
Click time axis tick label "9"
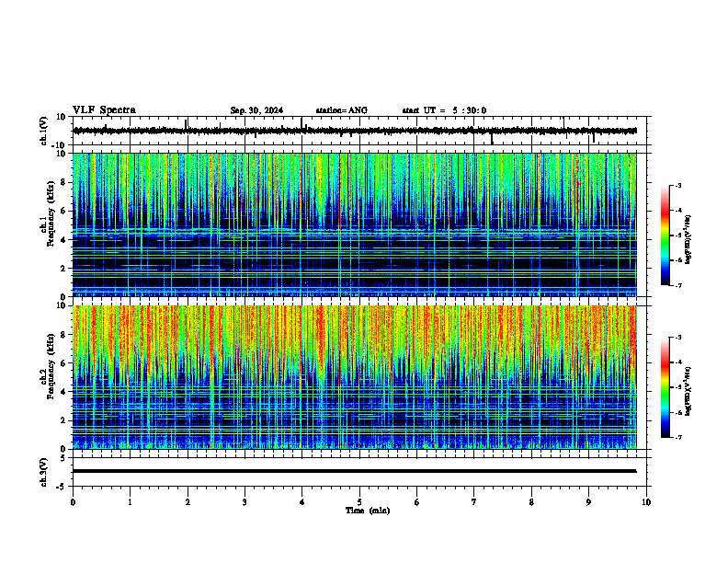pos(588,502)
